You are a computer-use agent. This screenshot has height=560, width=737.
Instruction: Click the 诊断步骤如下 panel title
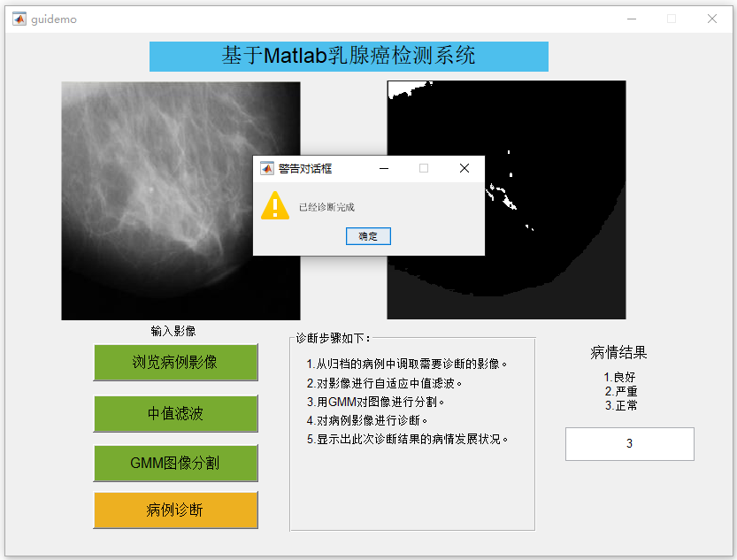click(333, 338)
